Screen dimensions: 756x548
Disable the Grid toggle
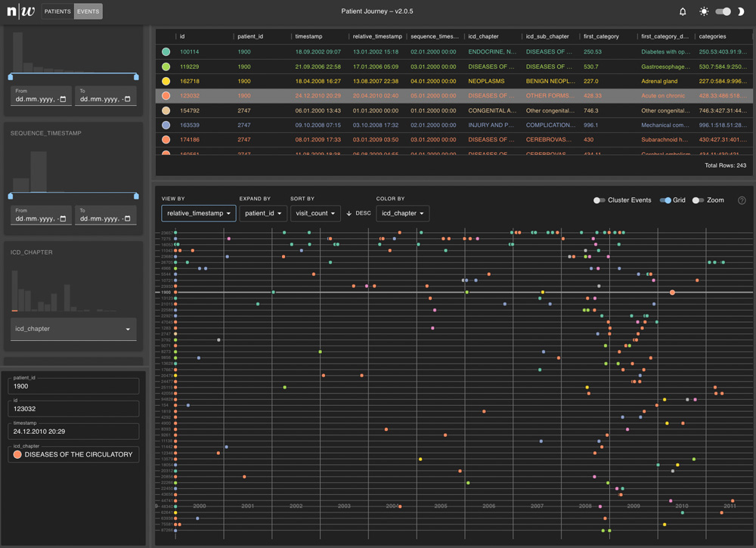665,200
